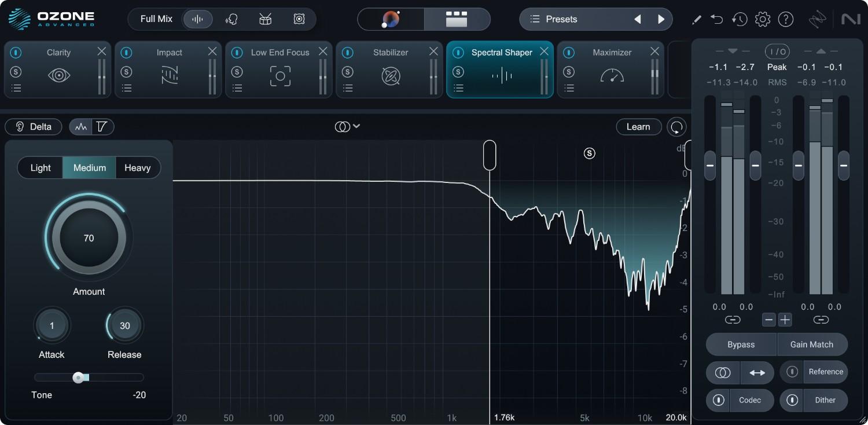Enable the Dither power toggle
The image size is (868, 425).
[792, 400]
